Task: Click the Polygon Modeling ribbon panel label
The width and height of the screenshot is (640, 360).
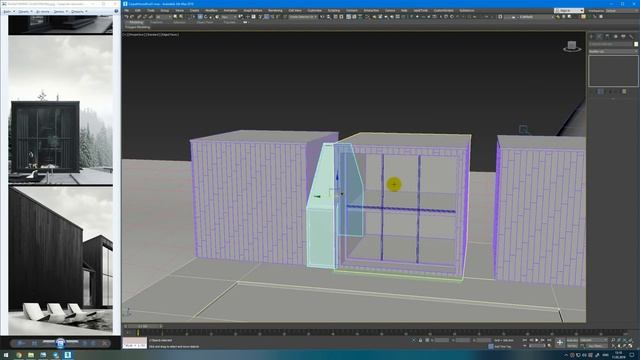Action: pyautogui.click(x=138, y=27)
